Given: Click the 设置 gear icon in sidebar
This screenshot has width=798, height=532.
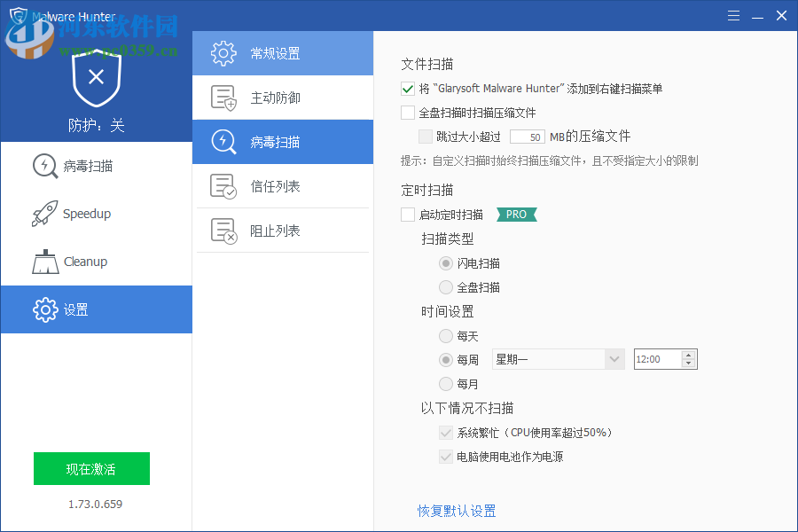Looking at the screenshot, I should [43, 309].
